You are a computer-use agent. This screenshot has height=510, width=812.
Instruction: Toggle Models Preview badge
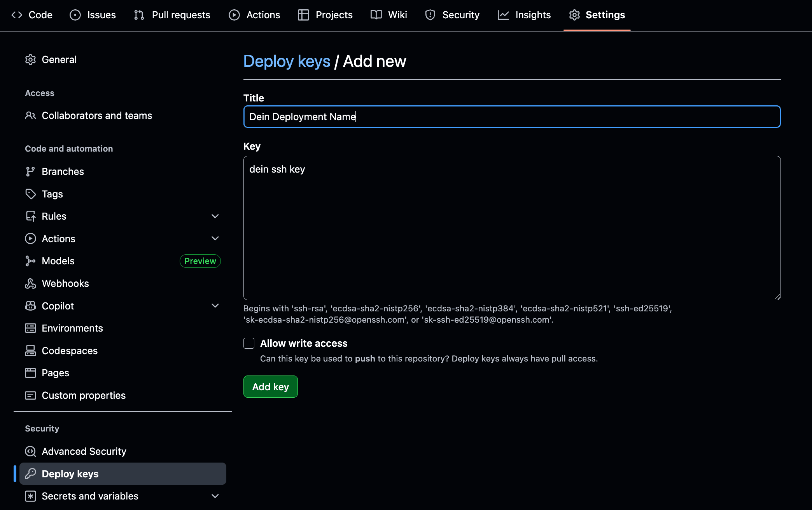(199, 261)
